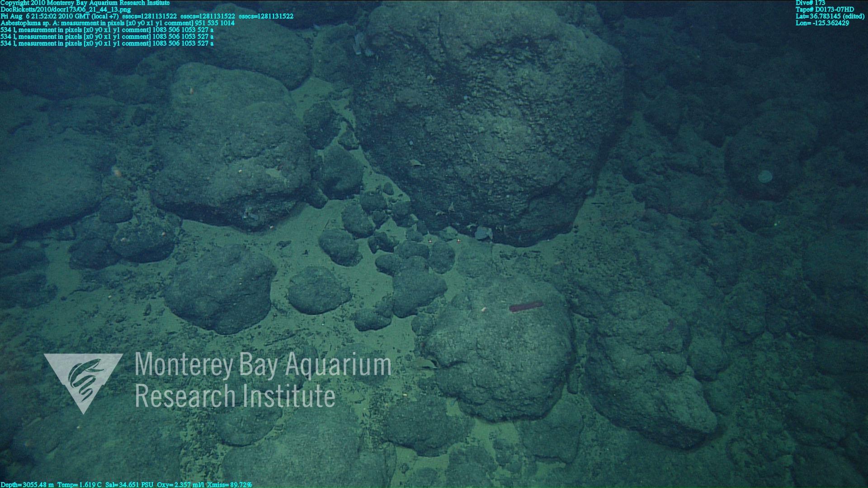Click the Dive# 173 label
This screenshot has width=868, height=488.
coord(810,3)
